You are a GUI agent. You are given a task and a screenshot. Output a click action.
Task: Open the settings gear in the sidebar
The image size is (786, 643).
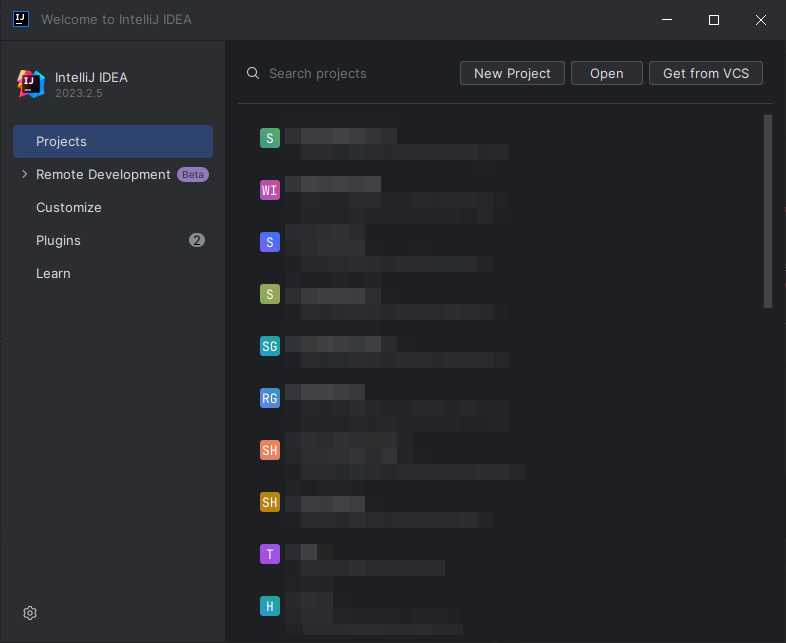30,613
